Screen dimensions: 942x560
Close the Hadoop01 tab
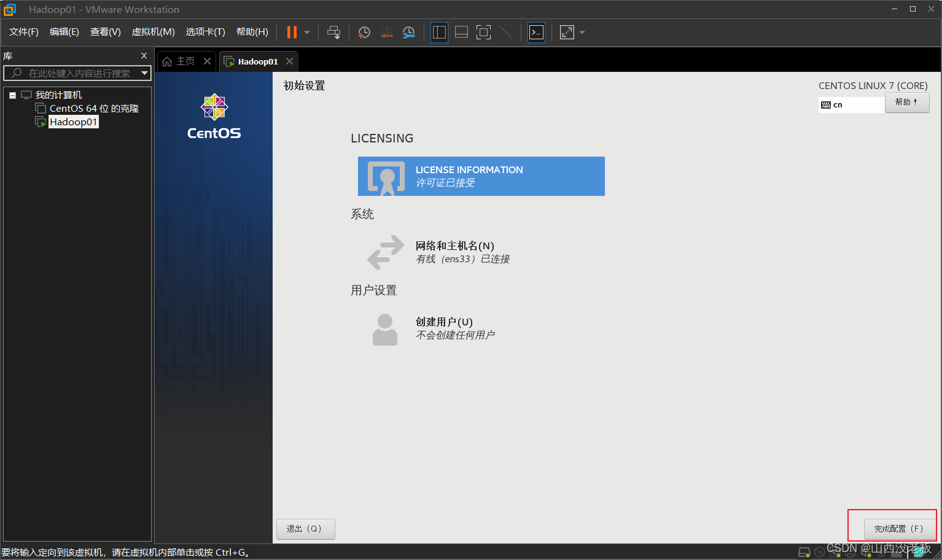(289, 61)
